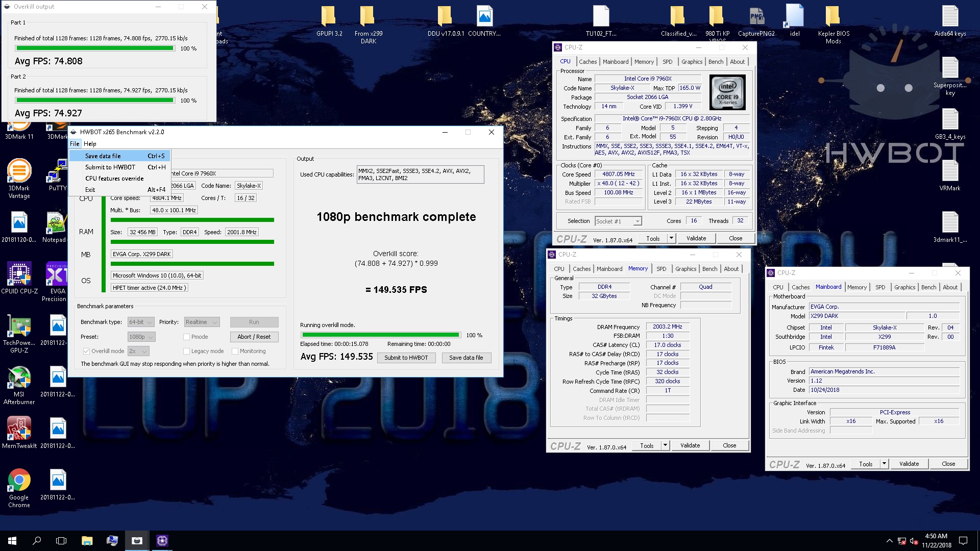Select the MemTweakIt desktop shortcut

point(19,433)
